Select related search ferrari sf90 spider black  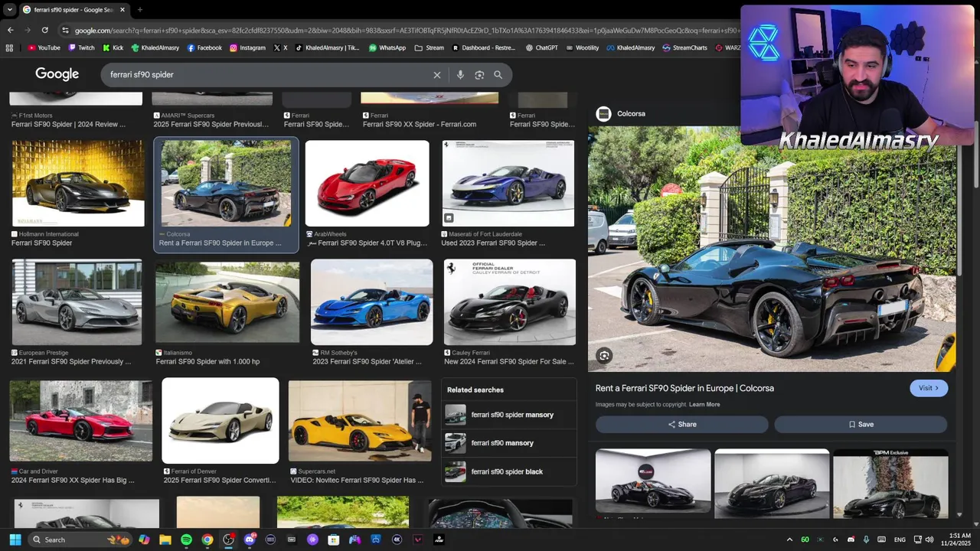[x=509, y=471]
